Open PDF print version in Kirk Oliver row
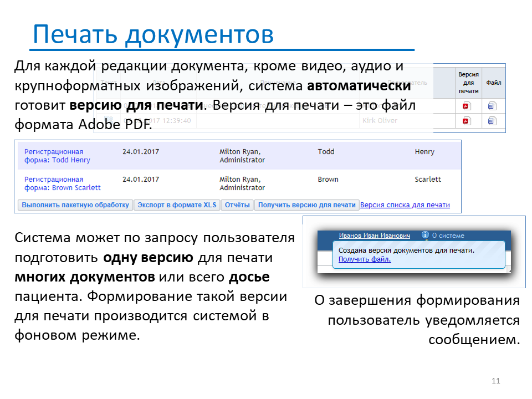Viewport: 532px width, 399px height. click(x=467, y=121)
